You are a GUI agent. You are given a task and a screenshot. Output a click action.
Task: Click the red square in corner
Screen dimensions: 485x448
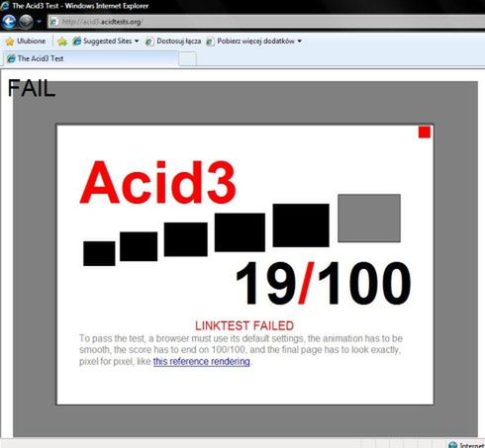[x=425, y=133]
